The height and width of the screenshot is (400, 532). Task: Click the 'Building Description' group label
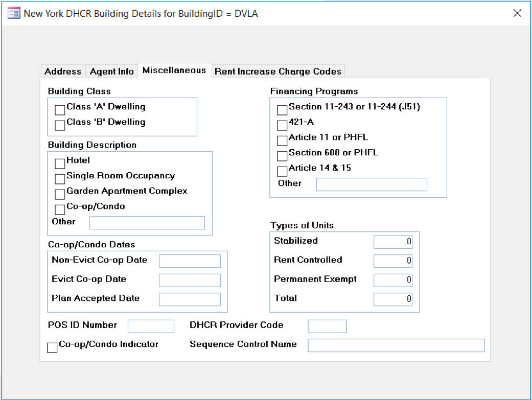[x=92, y=145]
